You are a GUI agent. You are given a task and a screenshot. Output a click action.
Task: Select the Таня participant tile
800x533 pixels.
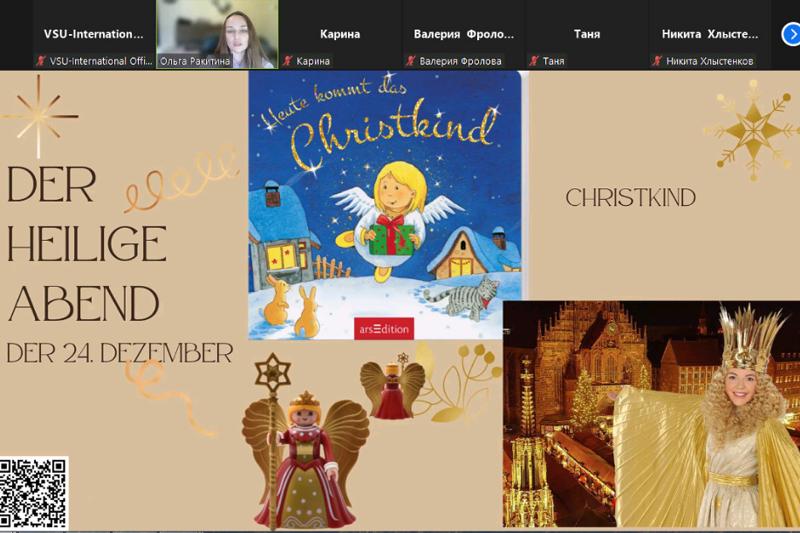(x=587, y=34)
